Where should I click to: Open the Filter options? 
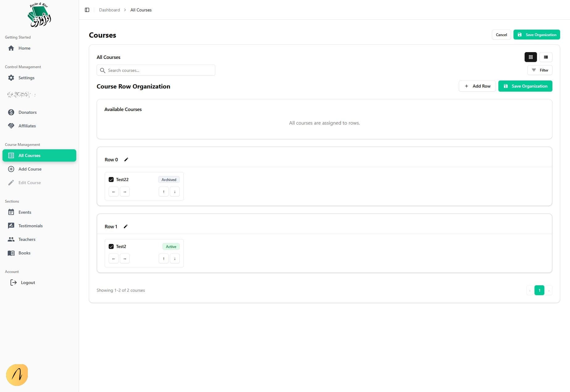(540, 70)
